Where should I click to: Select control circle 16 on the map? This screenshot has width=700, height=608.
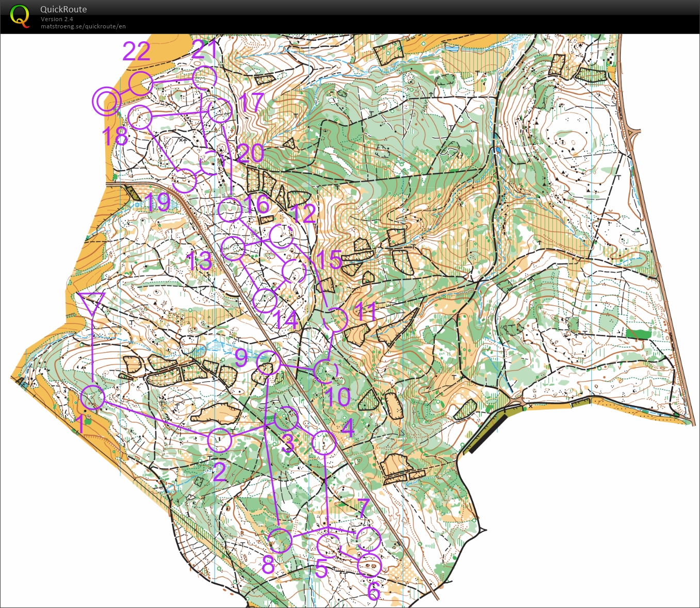(x=230, y=210)
